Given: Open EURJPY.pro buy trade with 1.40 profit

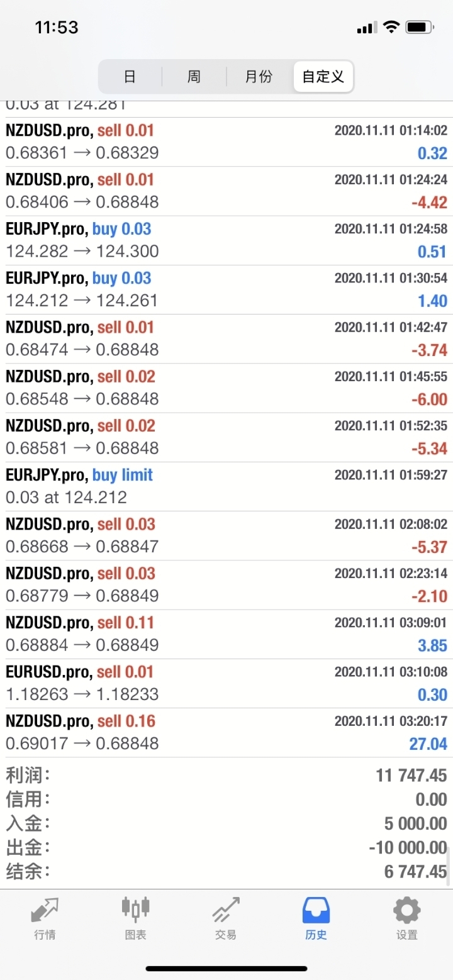Looking at the screenshot, I should [226, 290].
